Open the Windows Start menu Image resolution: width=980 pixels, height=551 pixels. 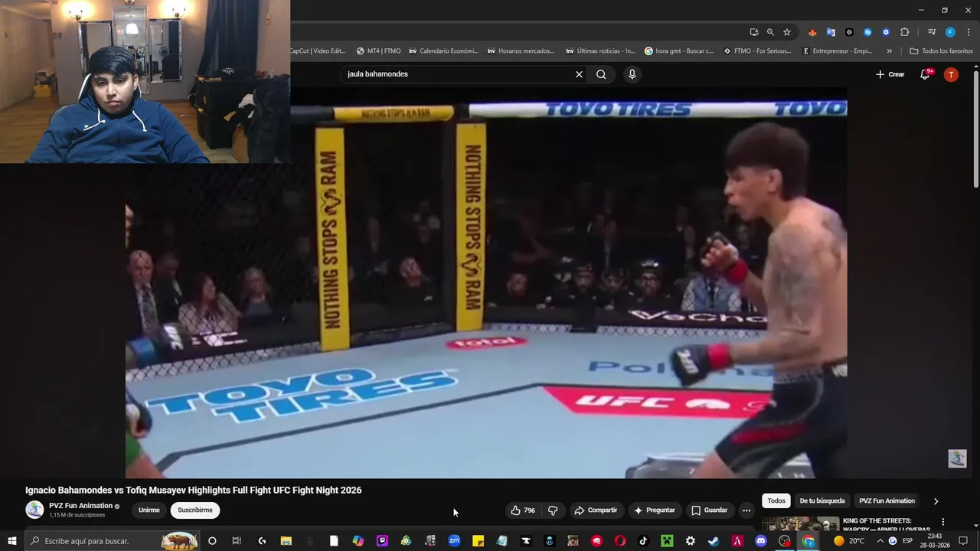click(11, 541)
